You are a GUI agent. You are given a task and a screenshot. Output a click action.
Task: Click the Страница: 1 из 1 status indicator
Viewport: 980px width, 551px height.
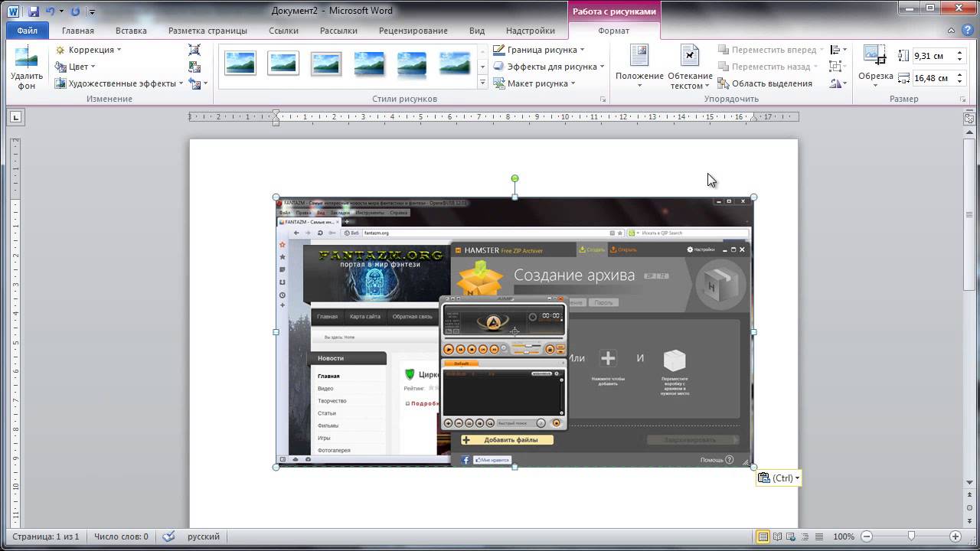[45, 536]
